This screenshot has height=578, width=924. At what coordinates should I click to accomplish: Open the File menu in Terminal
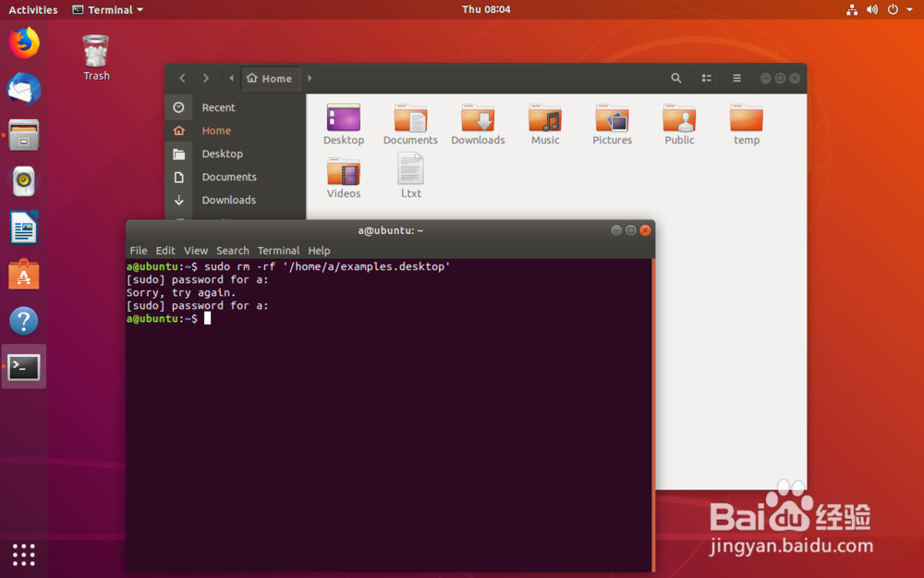click(139, 251)
